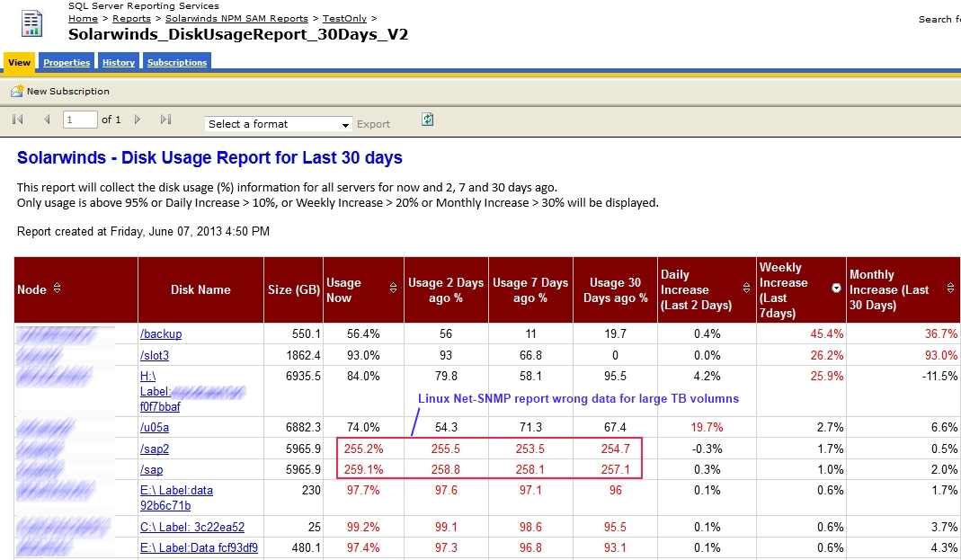The image size is (961, 560).
Task: Open the Subscriptions tab
Action: pyautogui.click(x=177, y=63)
